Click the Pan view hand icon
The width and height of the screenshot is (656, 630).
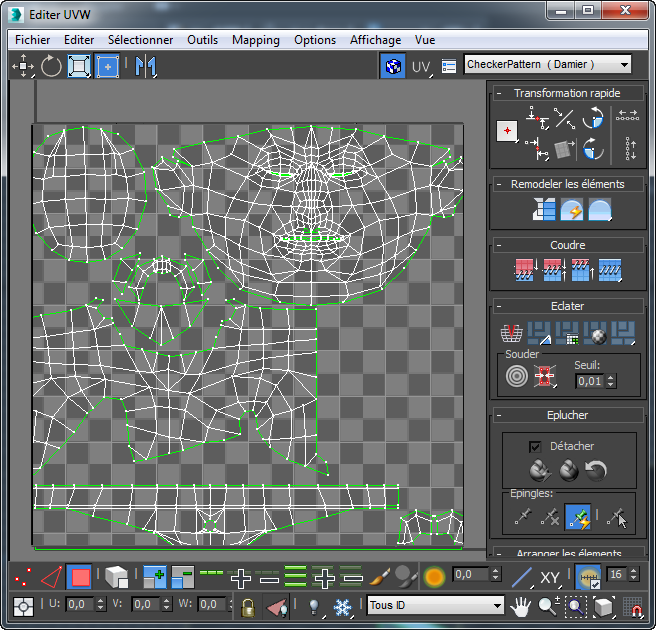[520, 606]
